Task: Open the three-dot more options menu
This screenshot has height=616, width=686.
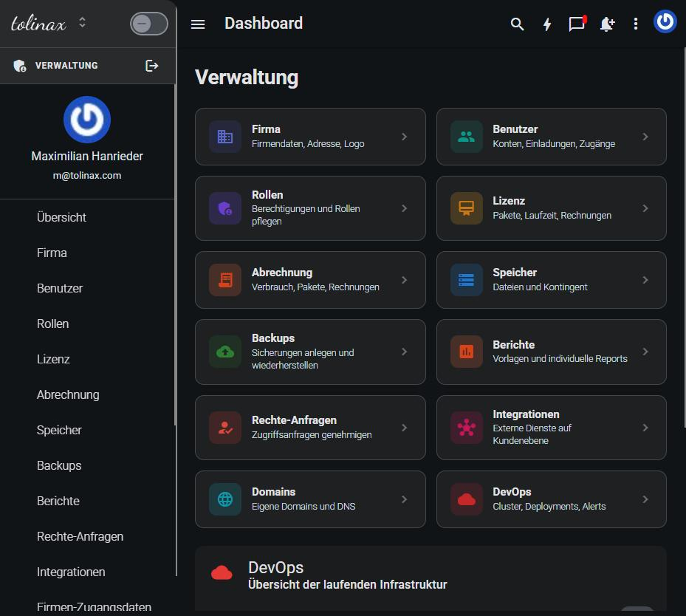Action: (636, 24)
